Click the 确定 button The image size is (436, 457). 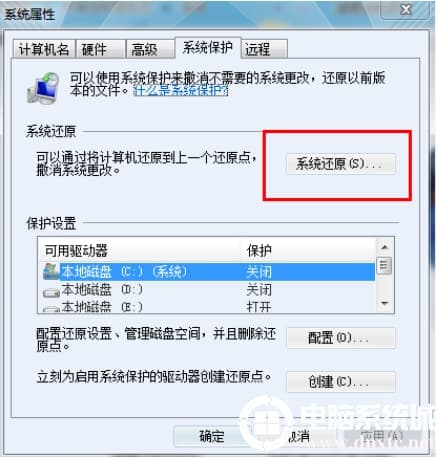coord(212,436)
